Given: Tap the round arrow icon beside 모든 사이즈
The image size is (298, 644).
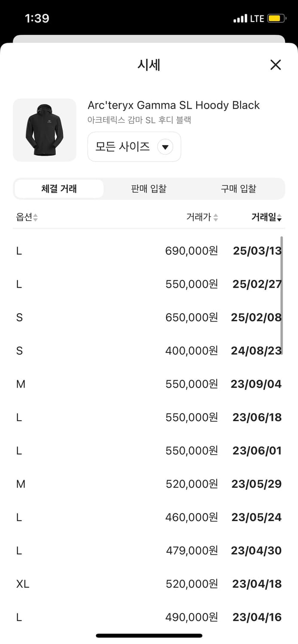Looking at the screenshot, I should tap(165, 147).
